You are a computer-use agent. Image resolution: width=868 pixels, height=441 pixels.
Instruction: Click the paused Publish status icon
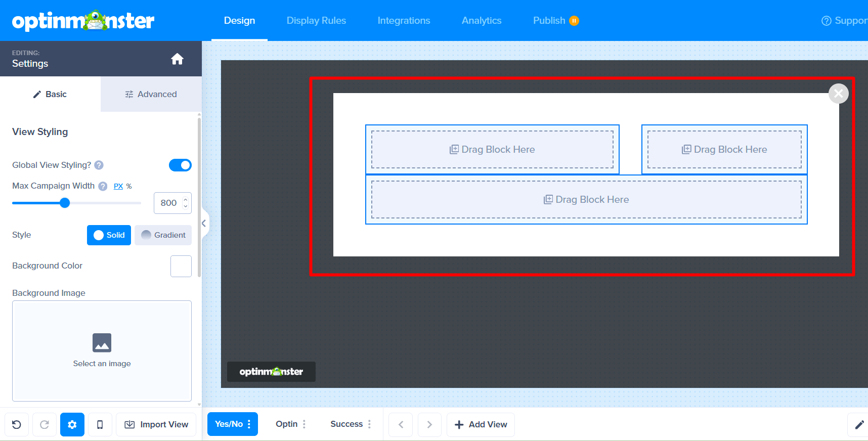tap(574, 21)
